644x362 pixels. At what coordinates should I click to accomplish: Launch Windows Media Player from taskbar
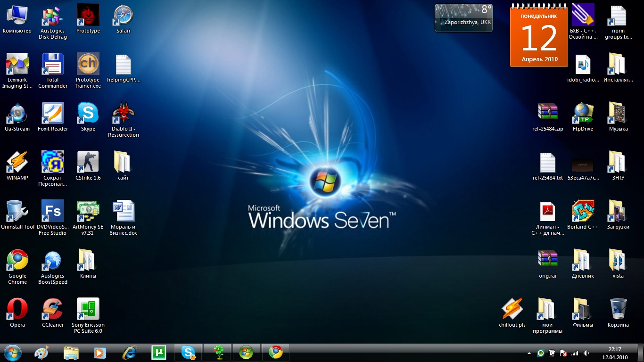[x=100, y=353]
